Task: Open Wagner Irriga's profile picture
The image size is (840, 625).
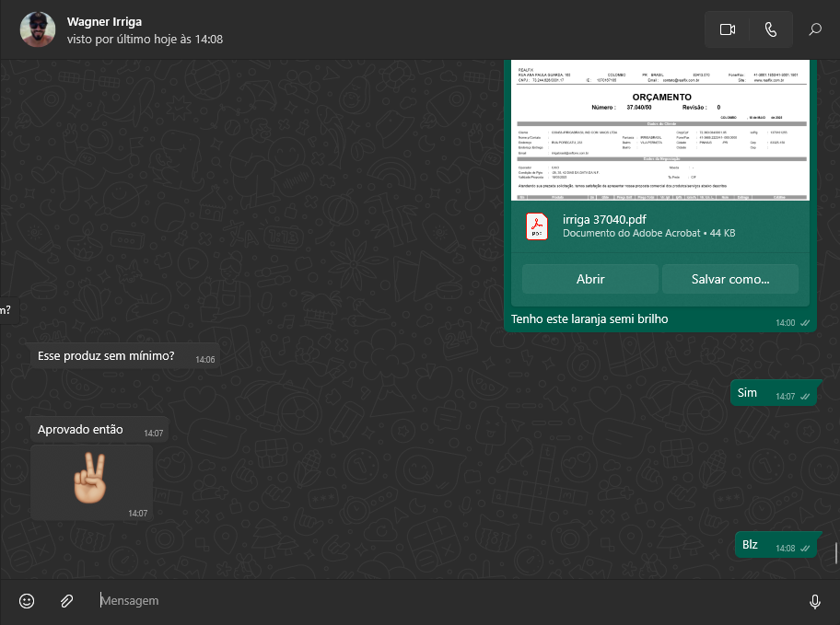Action: point(38,29)
